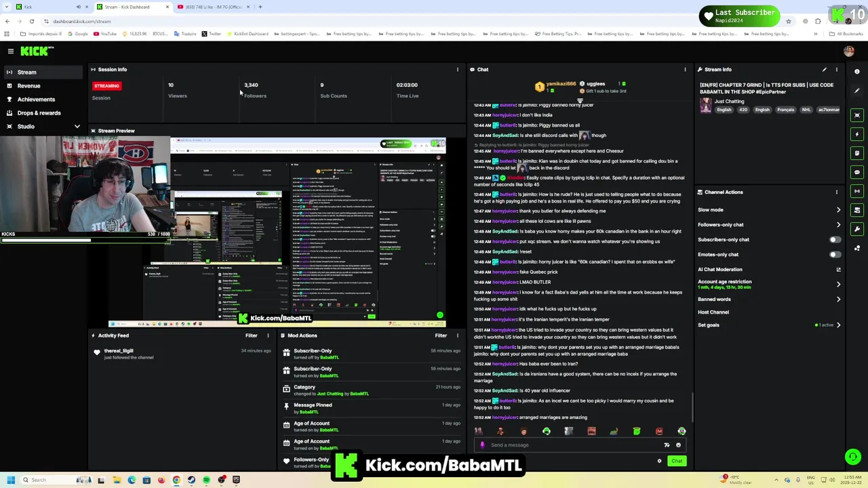Viewport: 868px width, 488px height.
Task: Select the stream preview widget icon in rail
Action: coord(857,115)
